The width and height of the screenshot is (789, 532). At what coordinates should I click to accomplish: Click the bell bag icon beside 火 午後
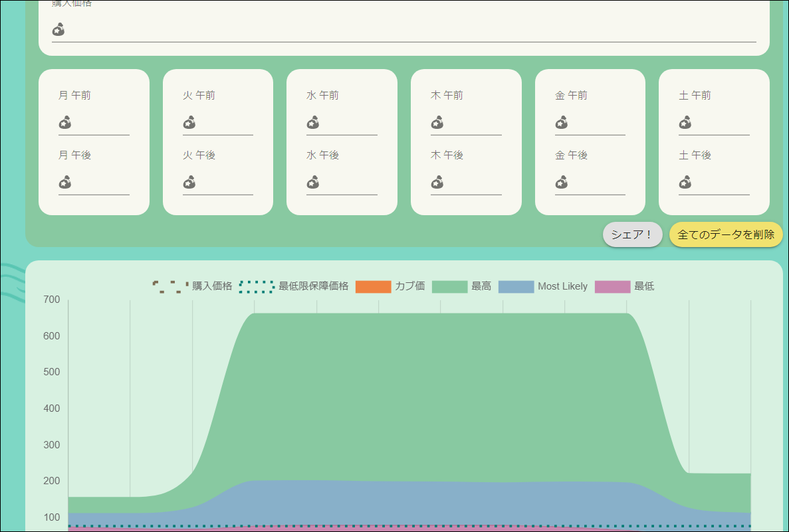(x=189, y=183)
